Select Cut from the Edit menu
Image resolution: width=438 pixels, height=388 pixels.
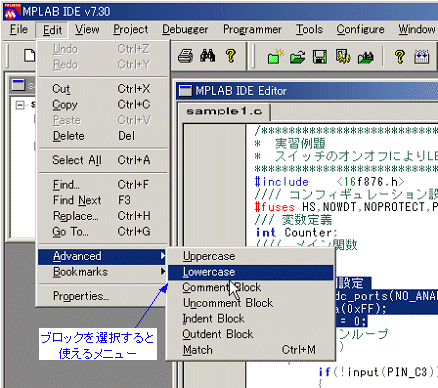tap(102, 89)
